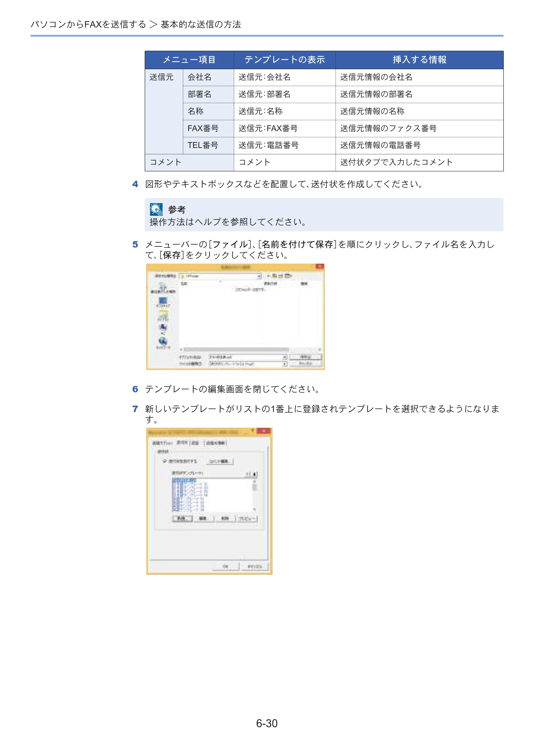Viewport: 534px width, 756px height.
Task: Click OK in the fax settings dialog
Action: (x=226, y=566)
